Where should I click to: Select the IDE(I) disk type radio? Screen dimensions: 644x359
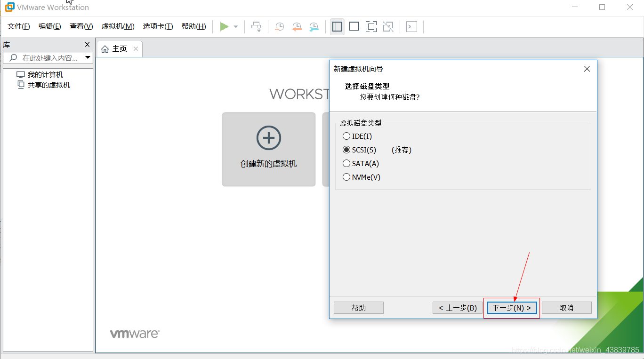[346, 136]
